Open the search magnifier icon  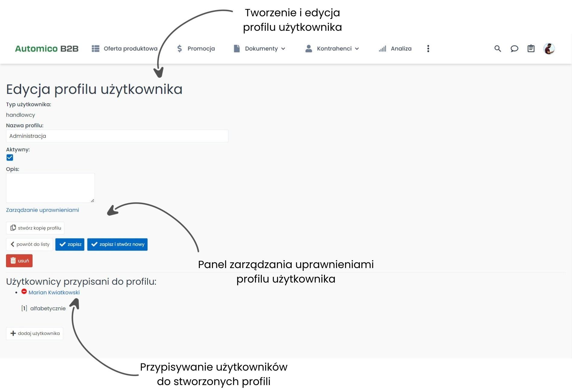click(x=497, y=49)
